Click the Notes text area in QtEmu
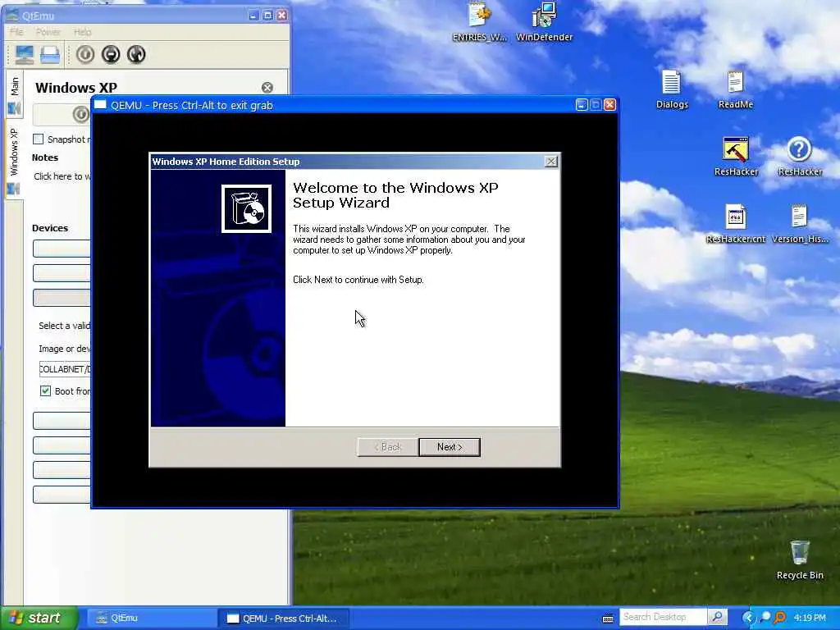Screen dimensions: 840x630 62,176
